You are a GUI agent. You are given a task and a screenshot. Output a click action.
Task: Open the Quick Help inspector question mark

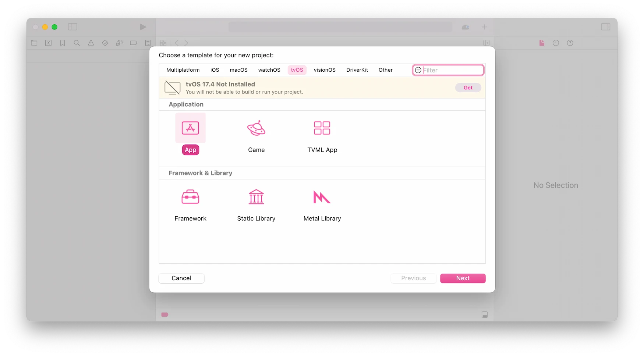point(570,43)
